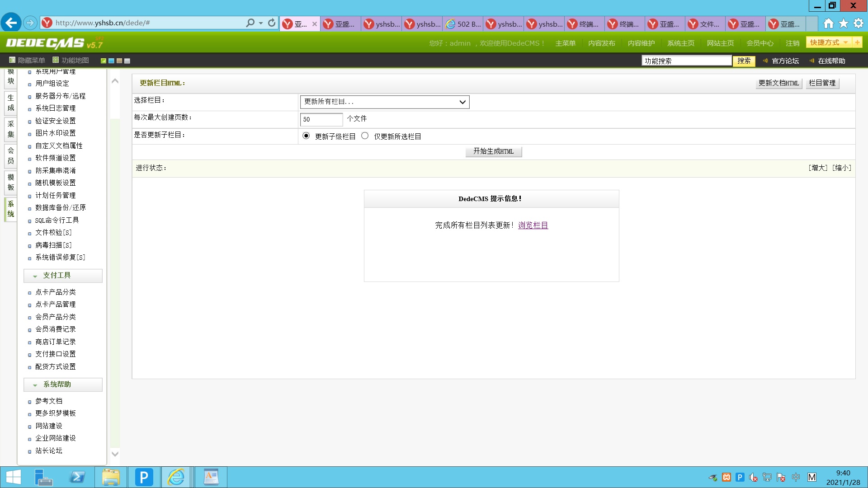Select the blue theme color swatch
This screenshot has width=868, height=488.
click(111, 61)
